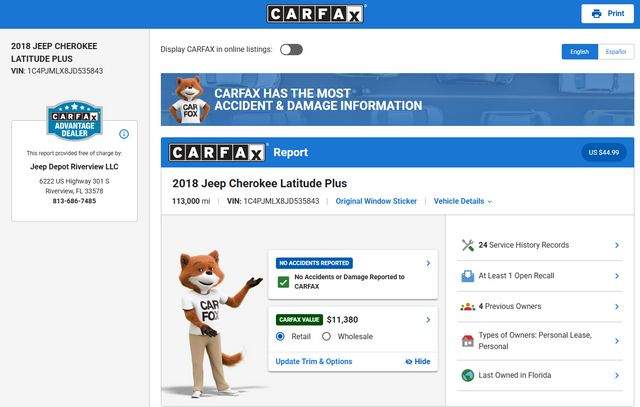Expand the Types of Owners chevron
The width and height of the screenshot is (640, 407).
coord(617,340)
